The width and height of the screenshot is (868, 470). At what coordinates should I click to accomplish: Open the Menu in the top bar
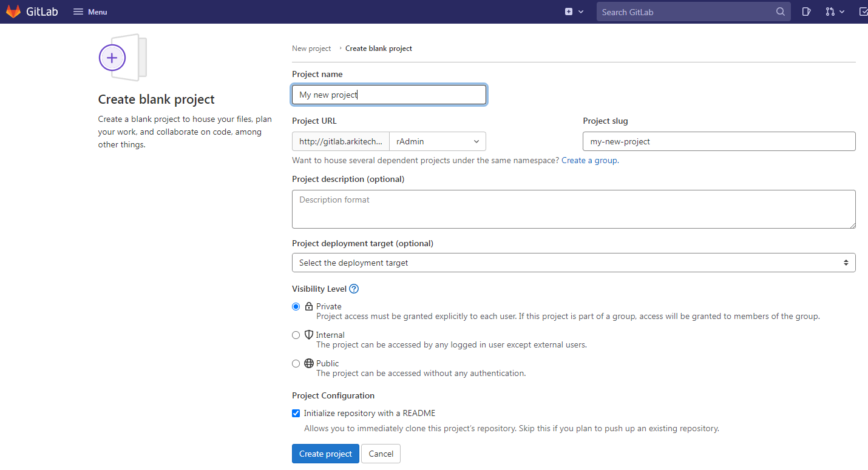pos(90,11)
